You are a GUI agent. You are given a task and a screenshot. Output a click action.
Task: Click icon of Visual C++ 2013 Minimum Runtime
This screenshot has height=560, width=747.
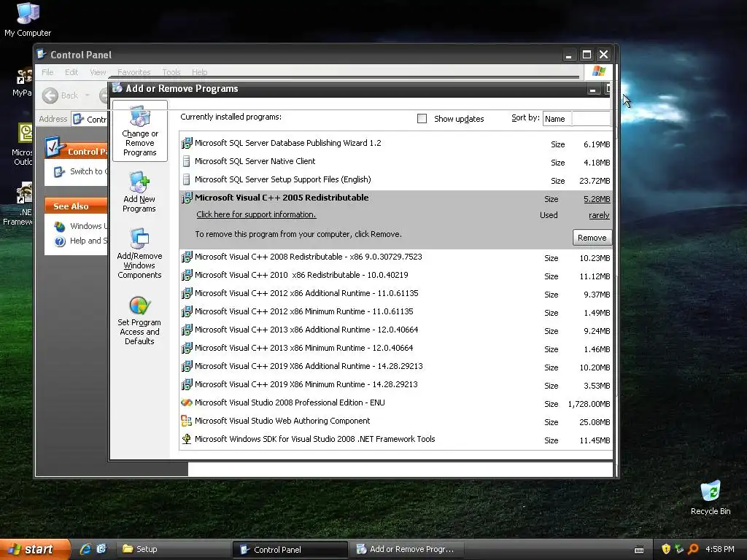(x=187, y=348)
